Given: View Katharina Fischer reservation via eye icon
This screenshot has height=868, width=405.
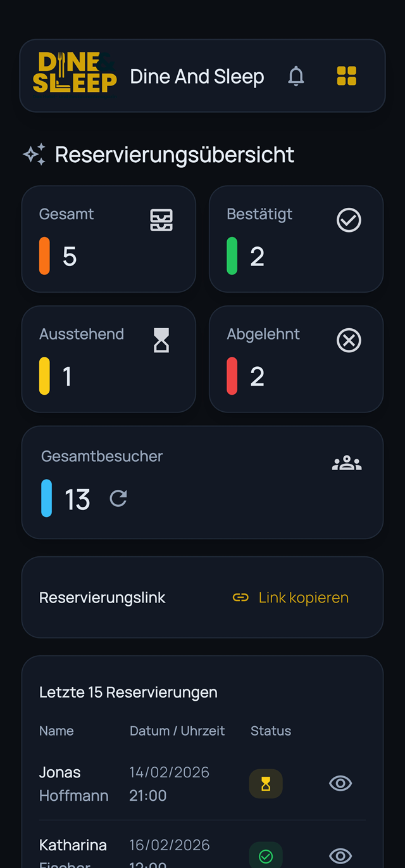Looking at the screenshot, I should (340, 857).
